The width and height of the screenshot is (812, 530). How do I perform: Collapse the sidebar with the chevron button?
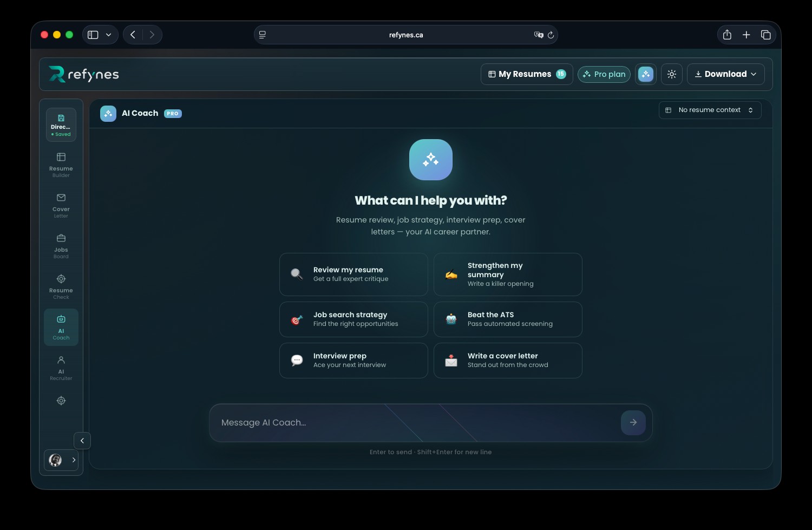point(82,441)
